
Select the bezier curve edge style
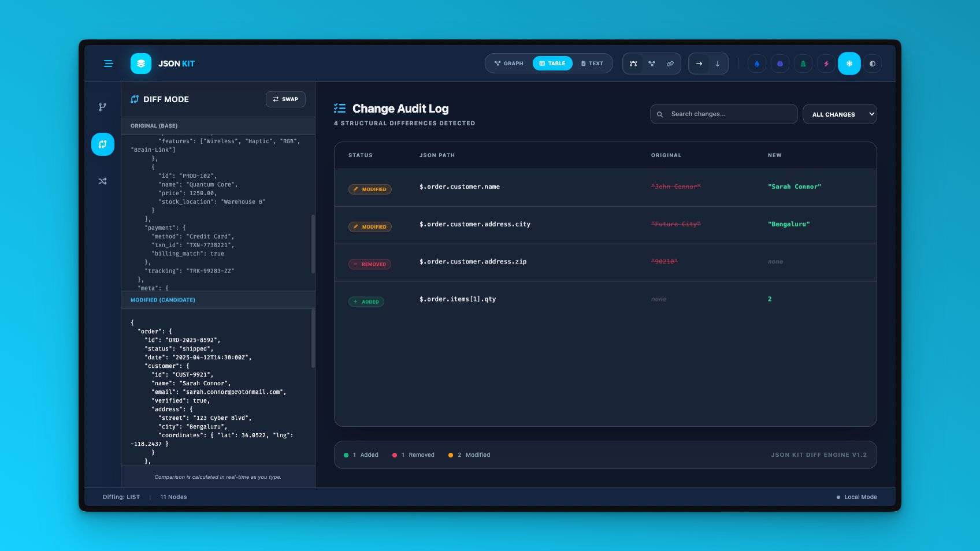(633, 64)
